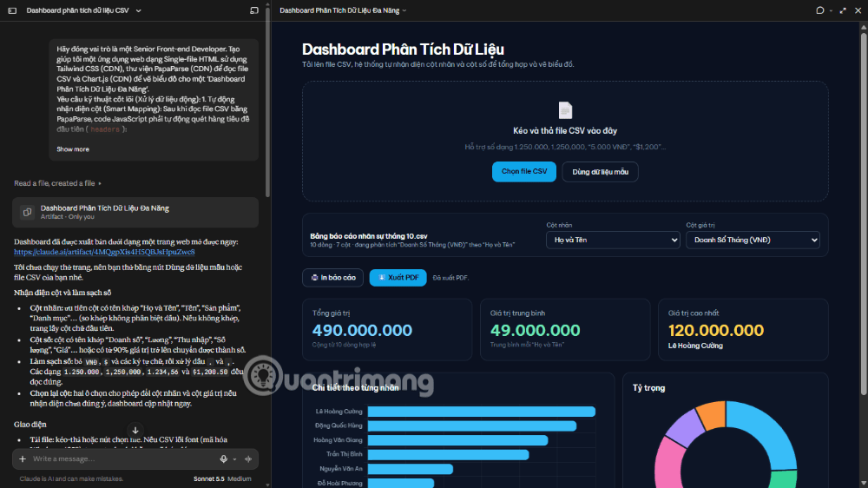The image size is (868, 488).
Task: Click the 'Xuất PDF' export button
Action: [398, 278]
